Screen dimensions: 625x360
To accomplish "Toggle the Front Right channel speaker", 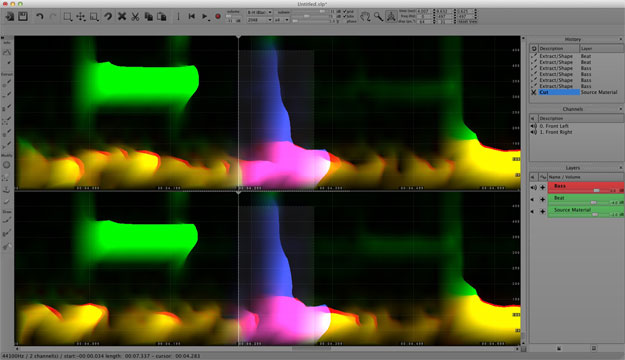I will (x=534, y=132).
